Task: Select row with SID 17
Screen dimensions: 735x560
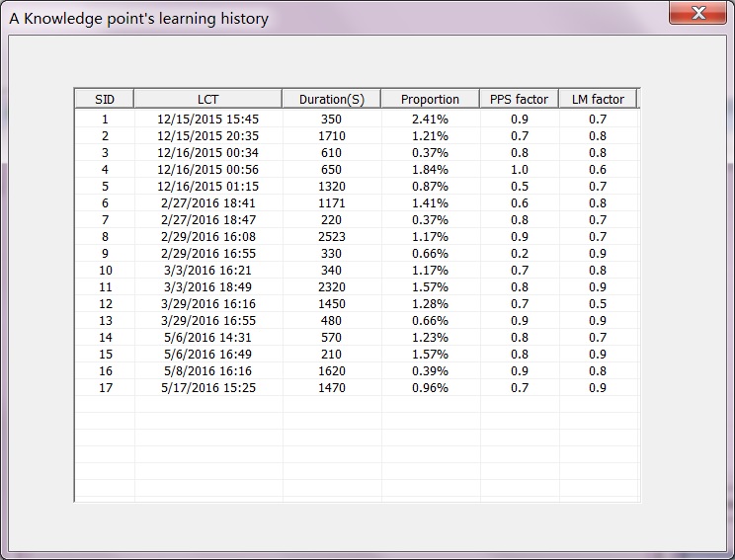Action: pyautogui.click(x=105, y=388)
